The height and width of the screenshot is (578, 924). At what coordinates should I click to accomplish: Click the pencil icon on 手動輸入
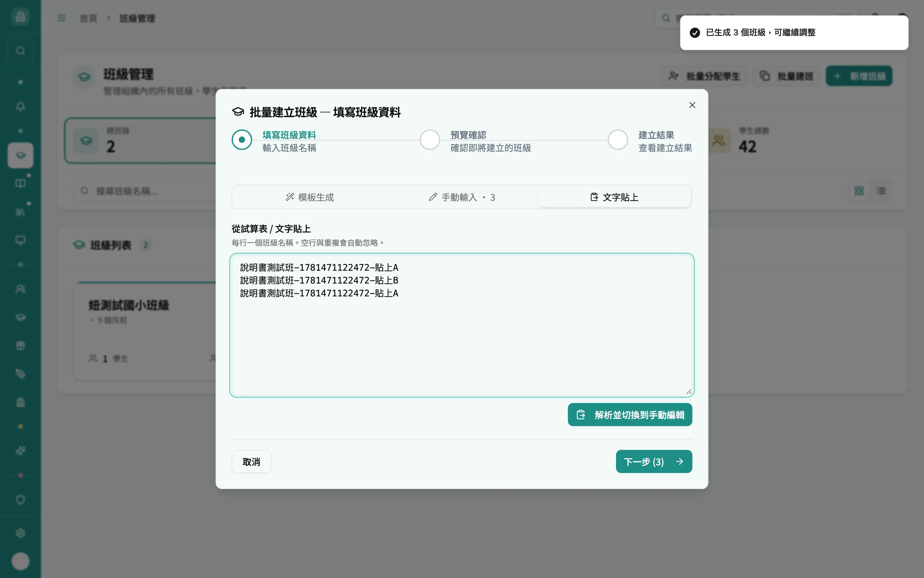point(432,197)
